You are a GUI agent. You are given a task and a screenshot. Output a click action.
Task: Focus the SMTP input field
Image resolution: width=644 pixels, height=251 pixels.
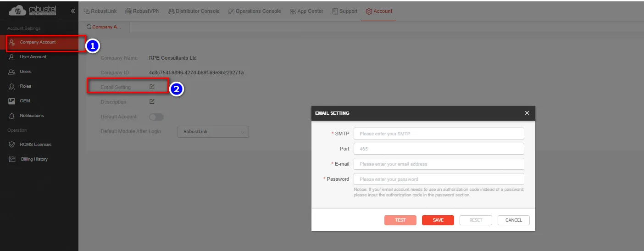[438, 134]
